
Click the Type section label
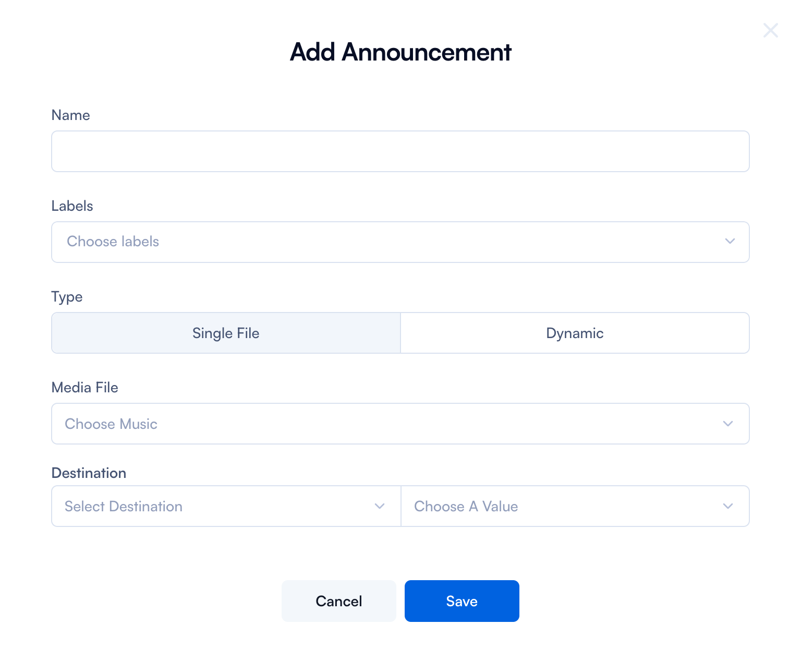(67, 297)
